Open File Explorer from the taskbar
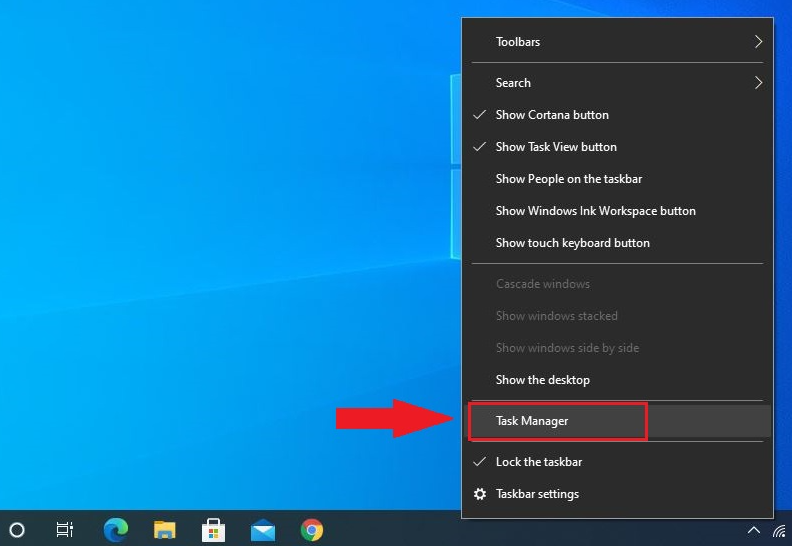The height and width of the screenshot is (546, 792). (x=165, y=530)
